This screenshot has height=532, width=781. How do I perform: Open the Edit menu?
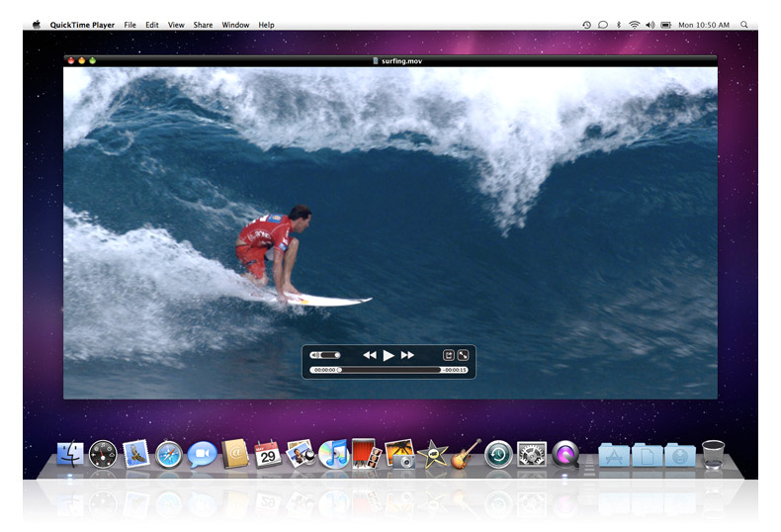coord(151,25)
